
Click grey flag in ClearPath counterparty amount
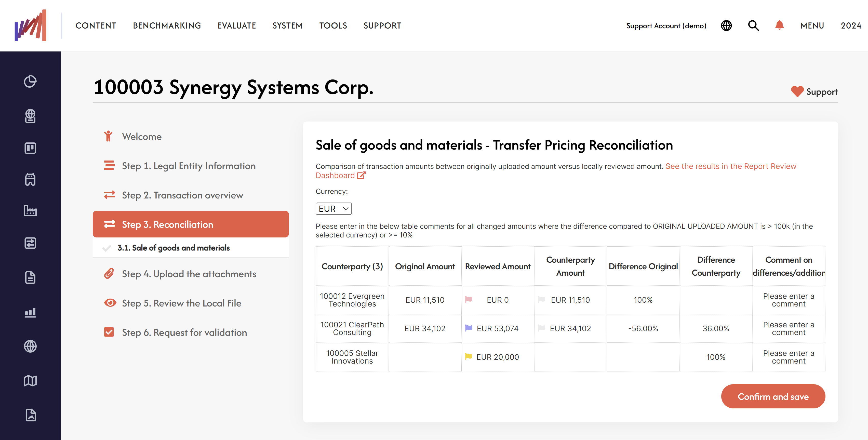[x=541, y=328]
